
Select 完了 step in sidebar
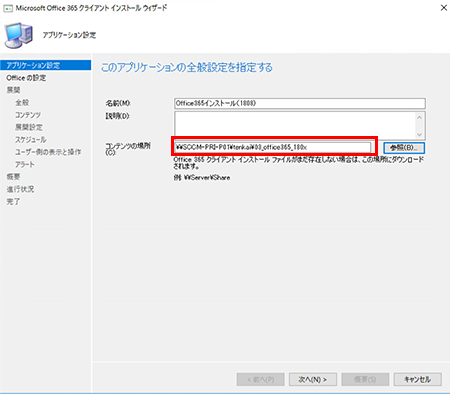[x=13, y=201]
